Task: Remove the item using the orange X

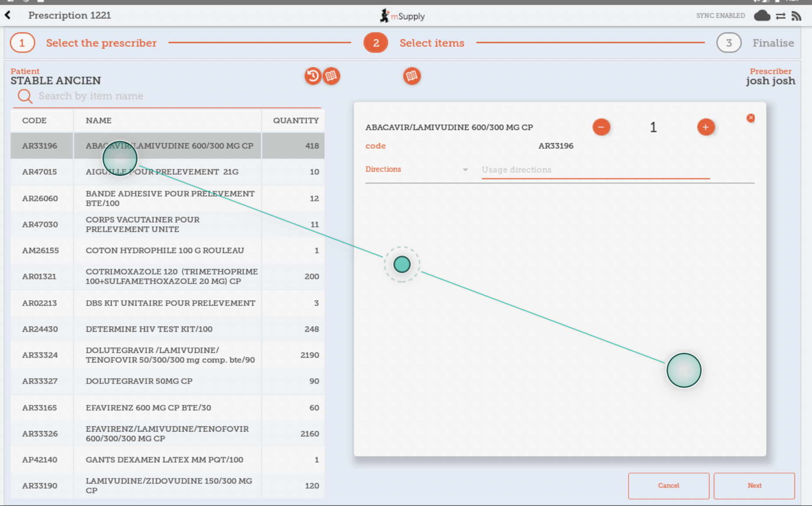Action: [x=751, y=117]
